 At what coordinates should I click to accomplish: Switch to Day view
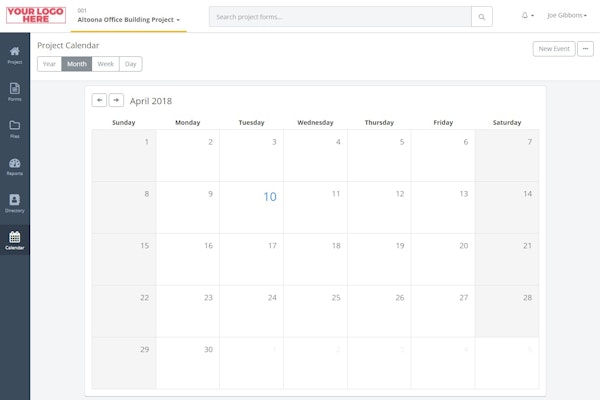(x=131, y=64)
